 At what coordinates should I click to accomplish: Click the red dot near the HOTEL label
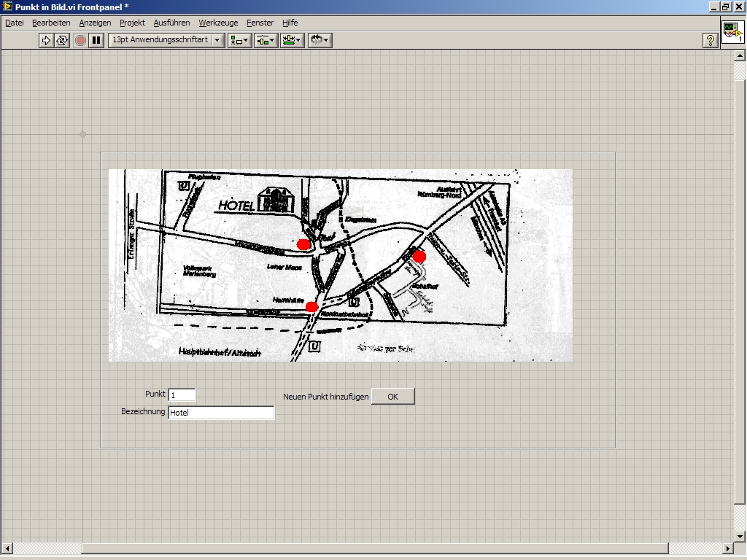(x=303, y=244)
